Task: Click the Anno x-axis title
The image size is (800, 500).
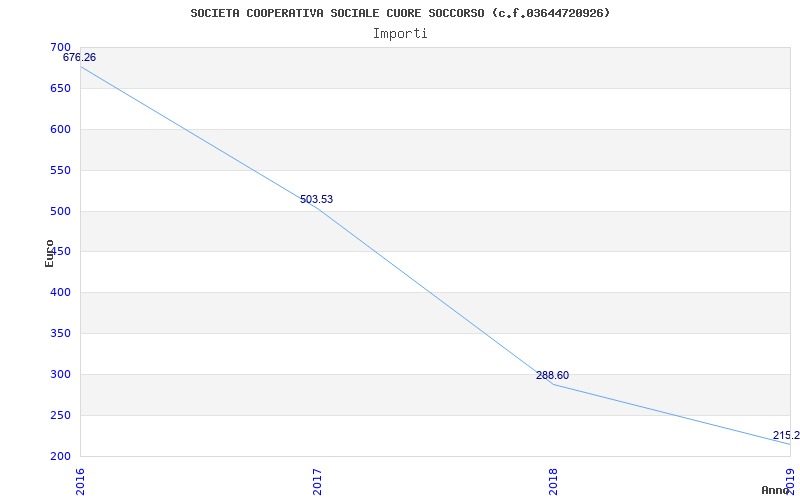Action: pos(774,490)
